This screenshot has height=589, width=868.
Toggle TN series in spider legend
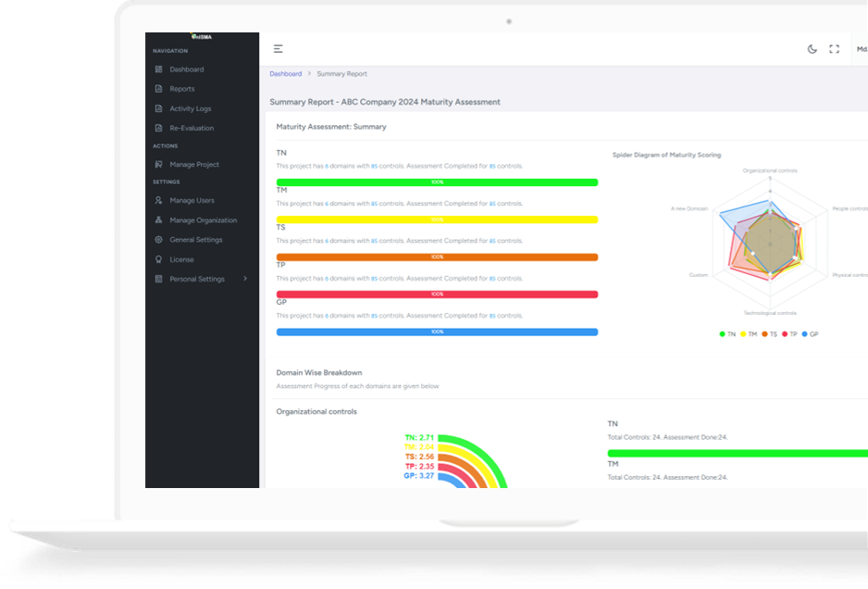[727, 334]
